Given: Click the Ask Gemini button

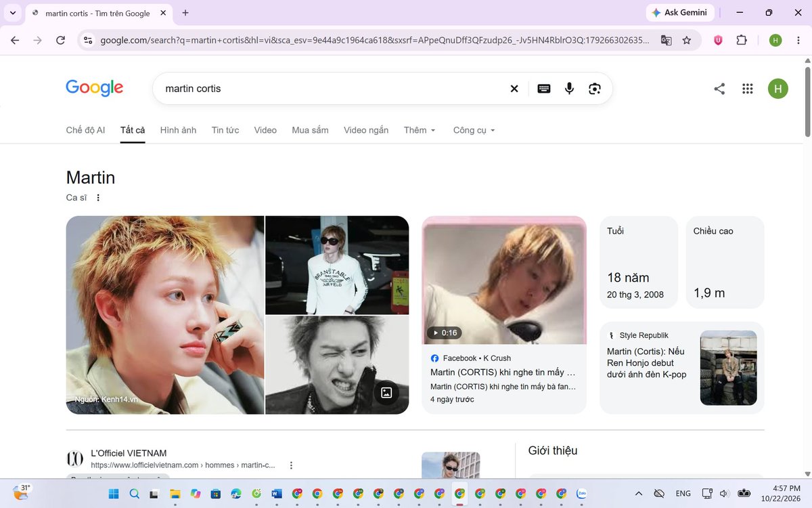Looking at the screenshot, I should (x=680, y=12).
